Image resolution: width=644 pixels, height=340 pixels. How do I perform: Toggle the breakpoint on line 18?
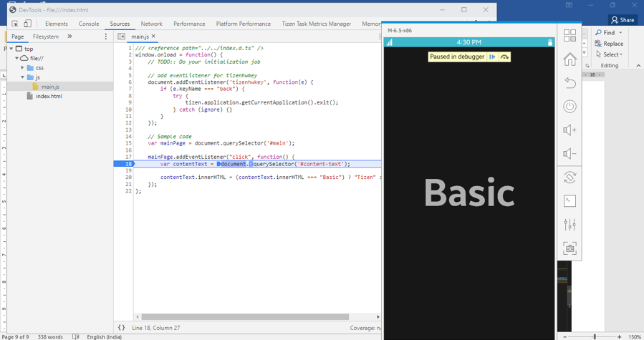tap(123, 164)
